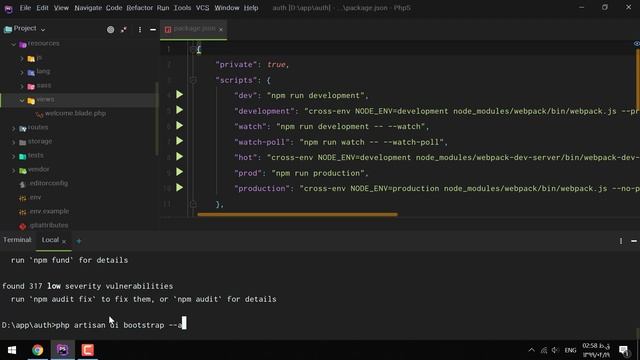Screen dimensions: 640x360
Task: Open the clock and date flyout
Action: coord(596,350)
